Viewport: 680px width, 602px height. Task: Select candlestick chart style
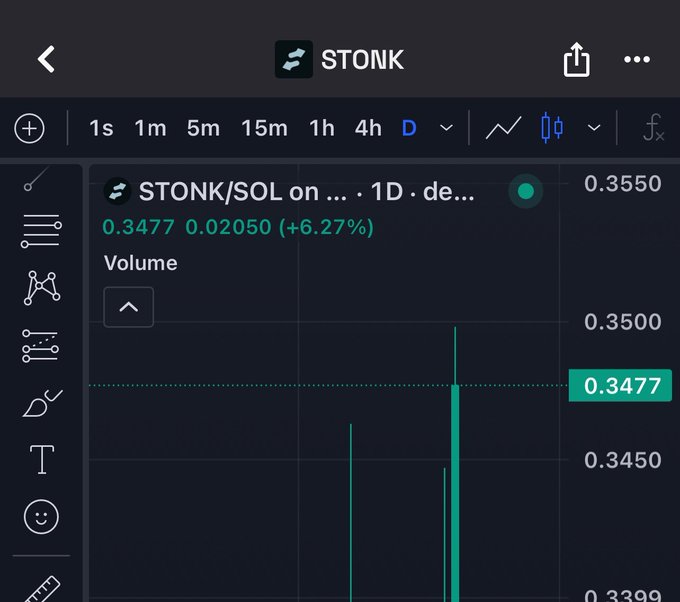click(x=552, y=128)
